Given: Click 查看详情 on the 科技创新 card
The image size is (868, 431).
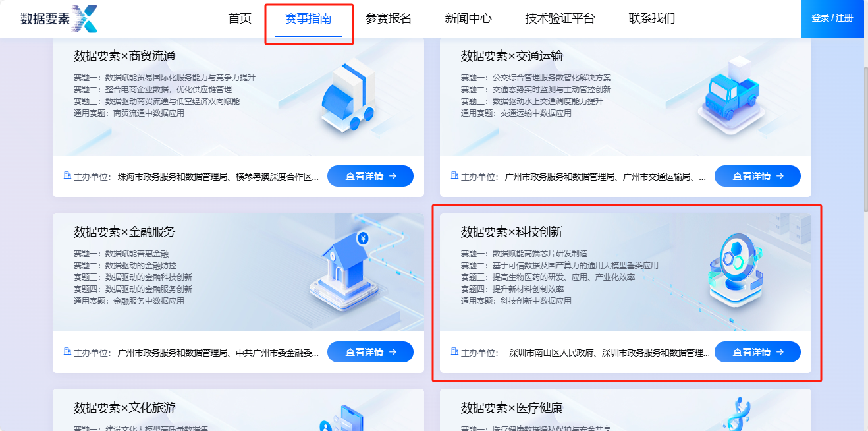Looking at the screenshot, I should pos(757,352).
